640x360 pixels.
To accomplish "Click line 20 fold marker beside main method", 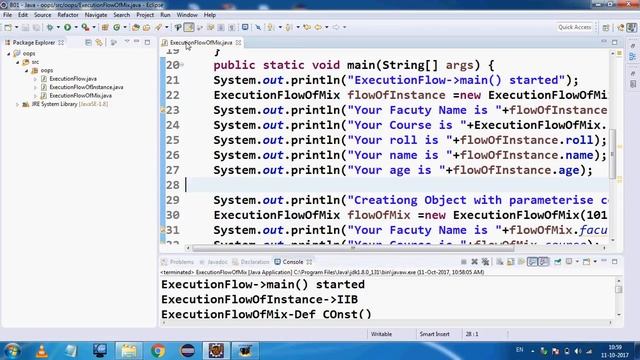I will [x=182, y=65].
